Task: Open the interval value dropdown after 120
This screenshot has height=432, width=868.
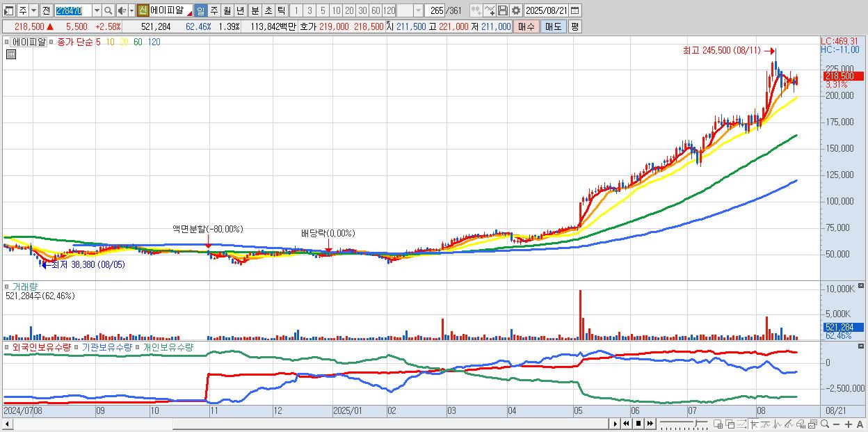Action: [x=418, y=10]
